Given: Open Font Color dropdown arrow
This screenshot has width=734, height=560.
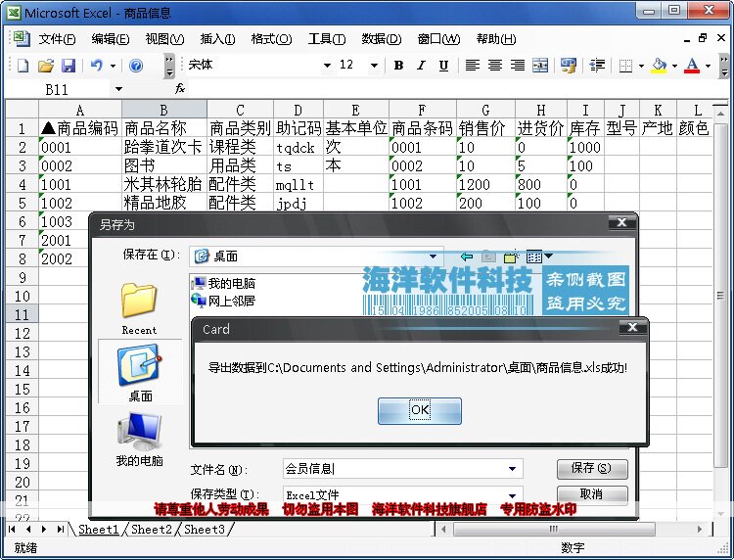Looking at the screenshot, I should click(708, 66).
